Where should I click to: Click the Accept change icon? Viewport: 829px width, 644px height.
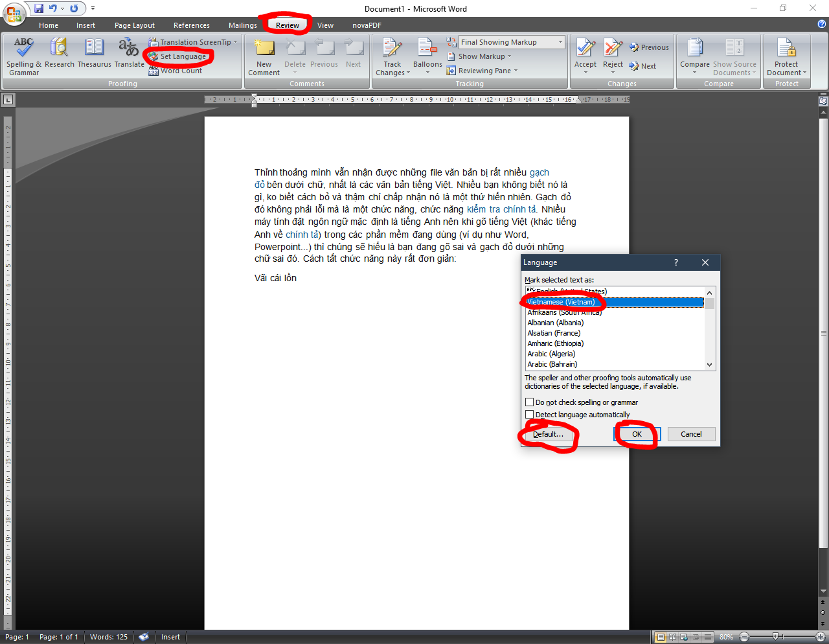click(x=585, y=49)
